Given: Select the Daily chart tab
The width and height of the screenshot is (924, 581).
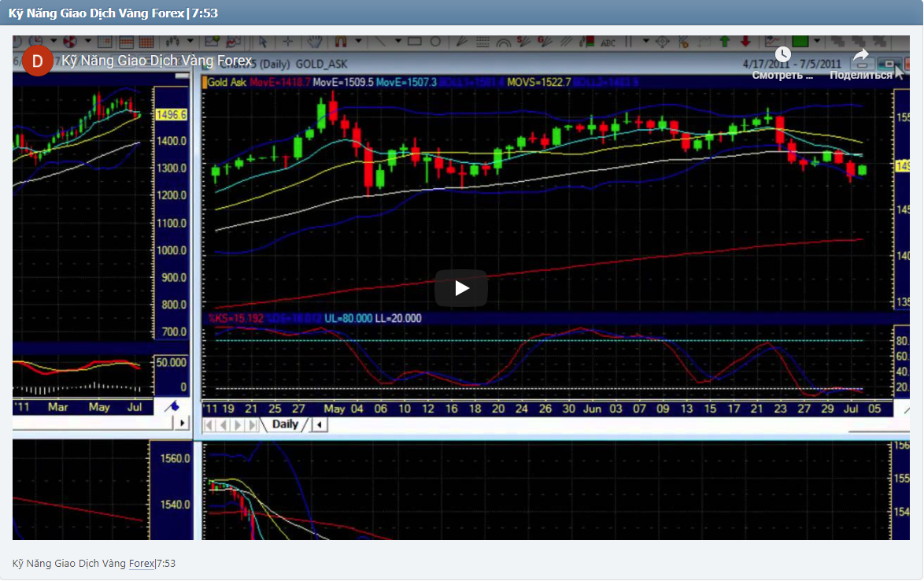Looking at the screenshot, I should pyautogui.click(x=285, y=424).
